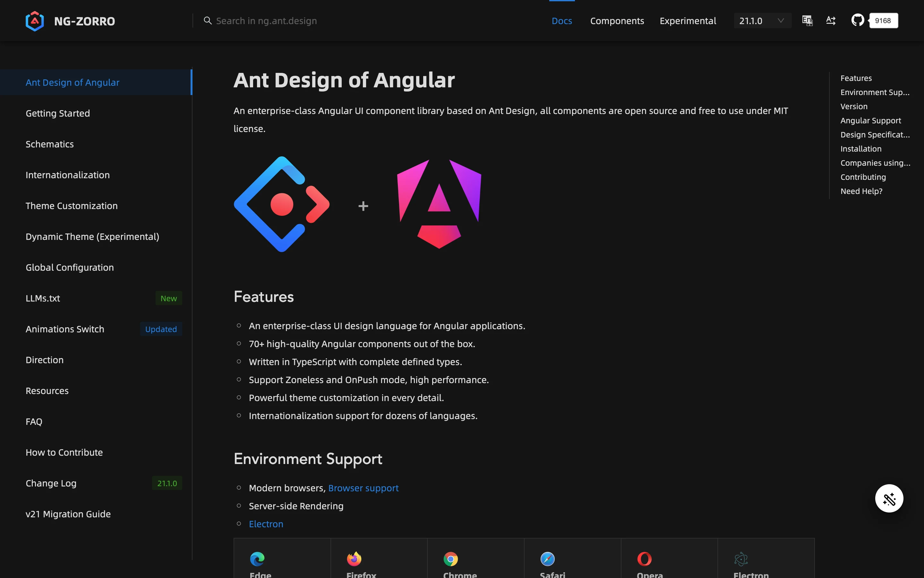924x578 pixels.
Task: Click the green New badge
Action: pyautogui.click(x=168, y=298)
